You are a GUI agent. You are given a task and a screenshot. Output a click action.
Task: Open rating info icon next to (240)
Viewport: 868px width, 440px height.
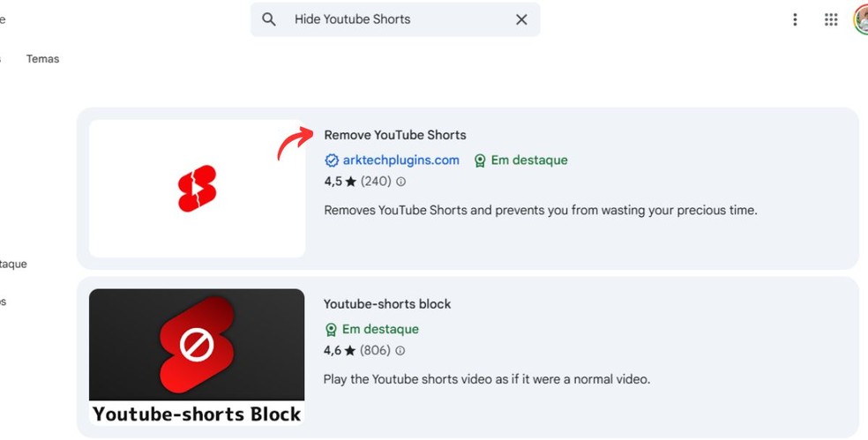400,182
